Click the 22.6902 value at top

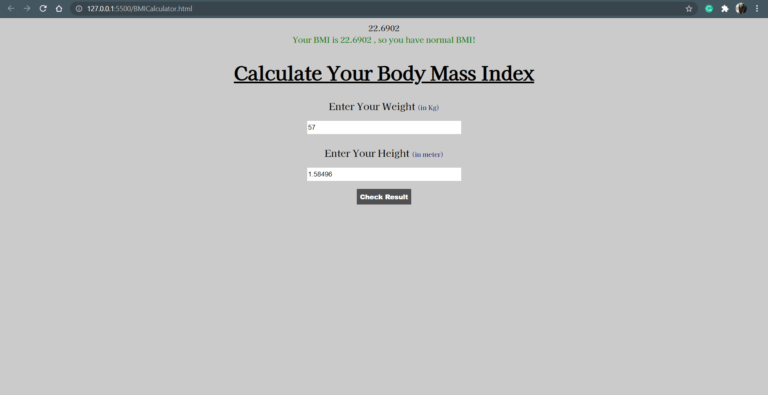[x=384, y=28]
